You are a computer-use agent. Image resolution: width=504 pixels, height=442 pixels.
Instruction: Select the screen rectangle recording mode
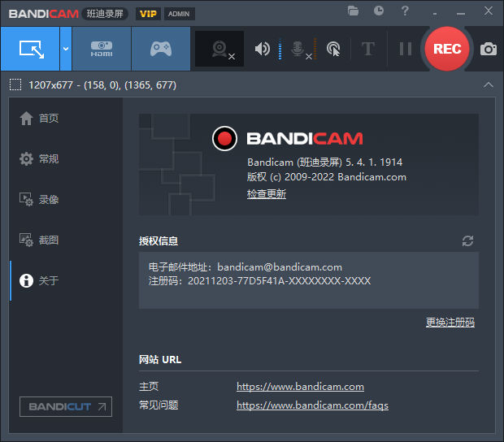click(x=30, y=49)
